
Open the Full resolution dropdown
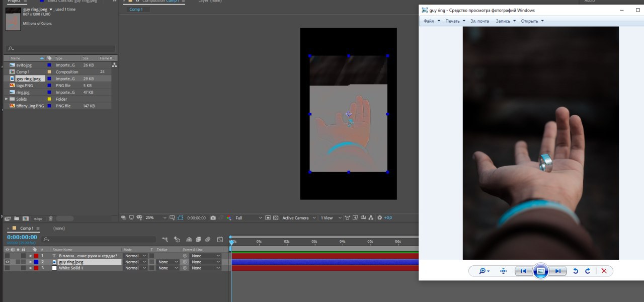(x=249, y=218)
